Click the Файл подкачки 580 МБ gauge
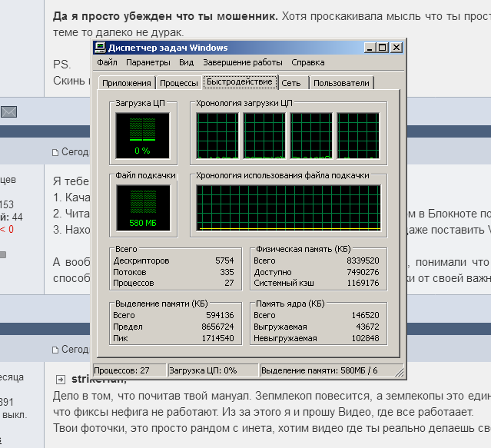This screenshot has width=491, height=448. pos(144,208)
